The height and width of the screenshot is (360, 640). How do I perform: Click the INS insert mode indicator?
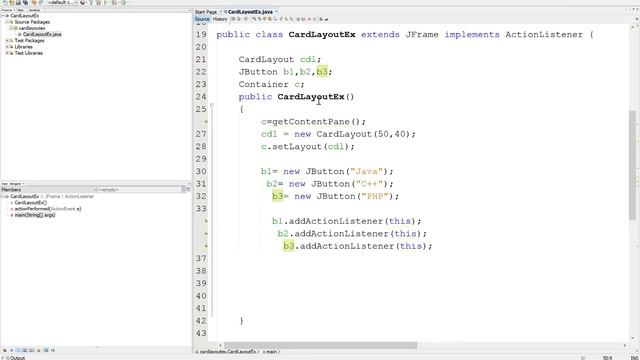(635, 358)
